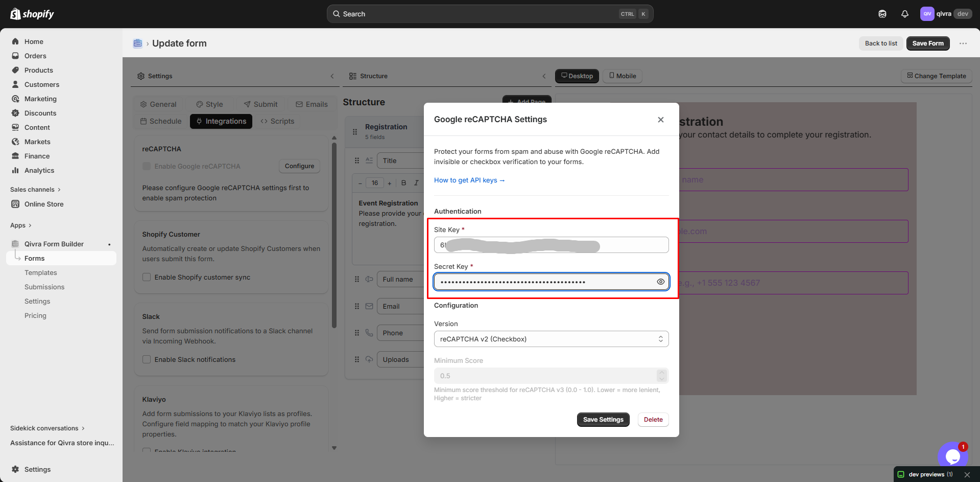Close the reCAPTCHA settings dialog

[x=661, y=120]
